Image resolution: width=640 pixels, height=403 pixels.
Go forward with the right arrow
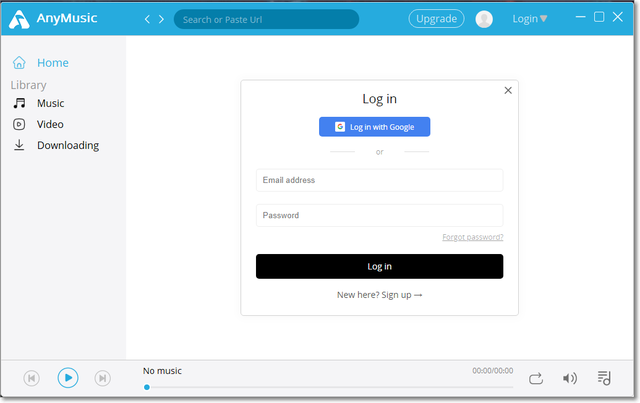coord(162,19)
